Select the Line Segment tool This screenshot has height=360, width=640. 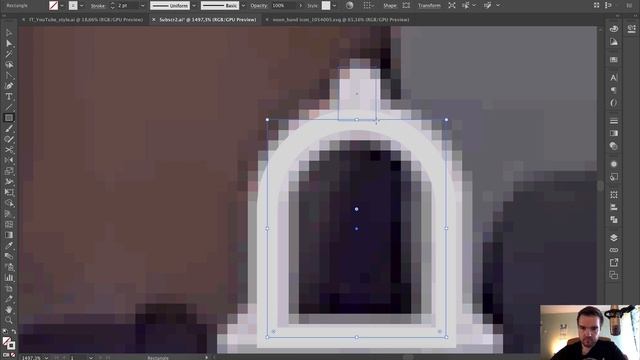(9, 107)
